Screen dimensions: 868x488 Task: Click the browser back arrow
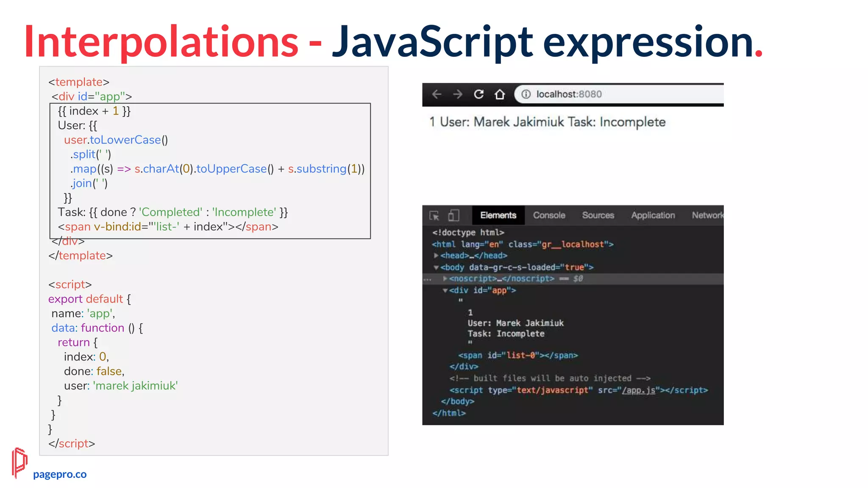coord(437,94)
